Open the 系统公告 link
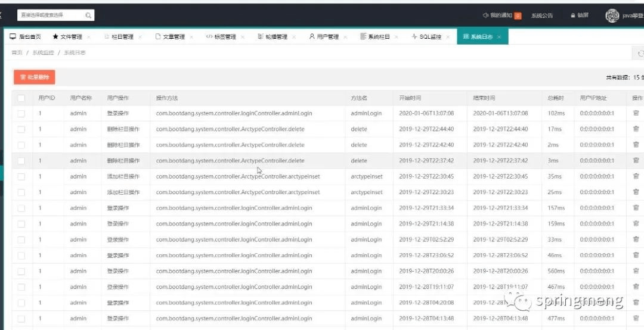The height and width of the screenshot is (330, 644). [542, 15]
